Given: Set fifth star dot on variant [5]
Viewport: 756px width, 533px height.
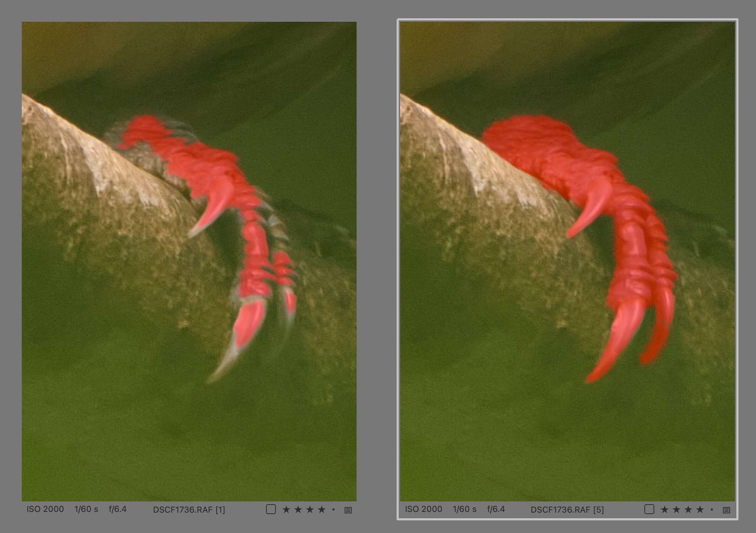Looking at the screenshot, I should tap(712, 509).
